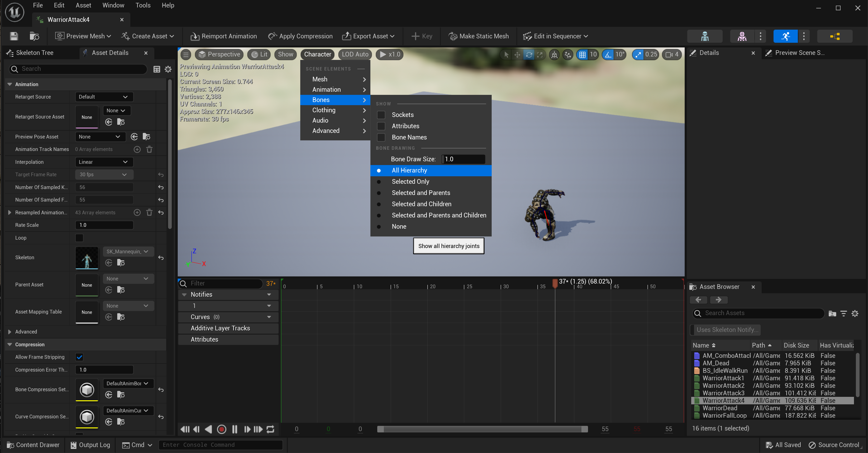Activate select mode arrow in viewport
The height and width of the screenshot is (453, 868).
[x=506, y=55]
